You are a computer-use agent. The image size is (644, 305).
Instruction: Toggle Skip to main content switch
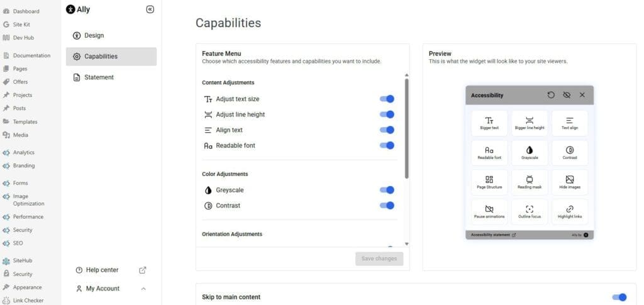[x=619, y=297]
